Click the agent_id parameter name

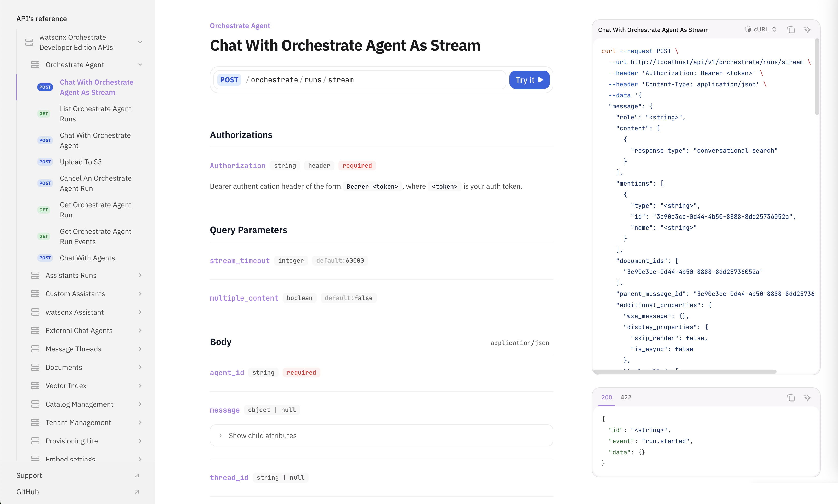[227, 373]
